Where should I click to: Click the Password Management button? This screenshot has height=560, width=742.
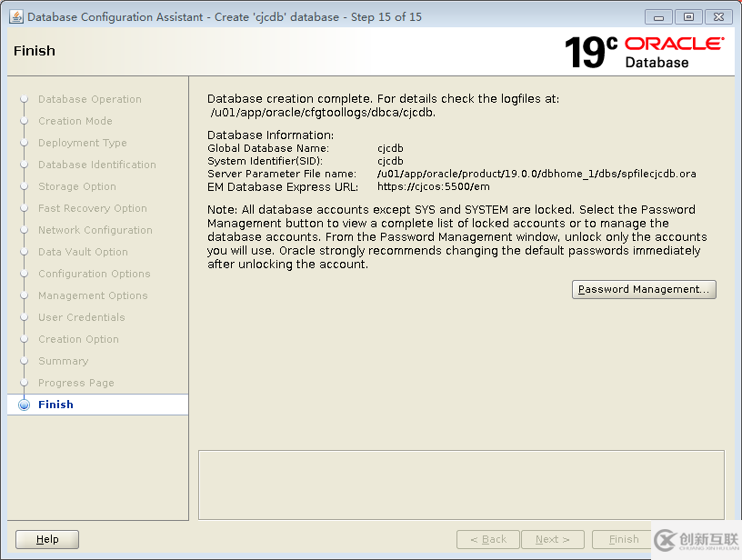(x=644, y=289)
